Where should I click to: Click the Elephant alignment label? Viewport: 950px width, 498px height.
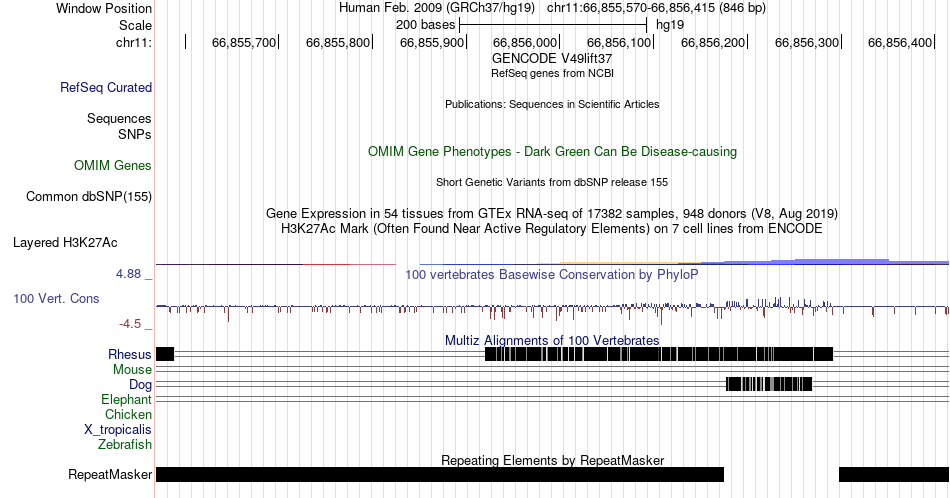tap(126, 399)
